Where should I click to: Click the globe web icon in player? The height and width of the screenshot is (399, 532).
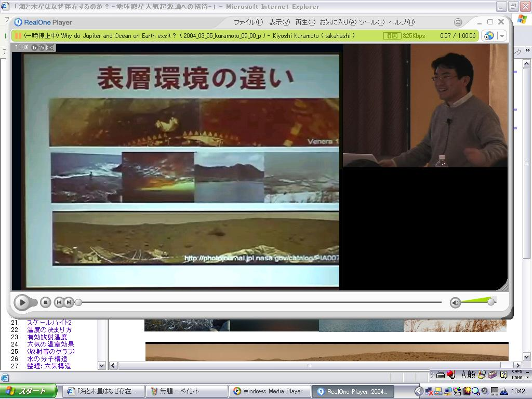click(x=489, y=36)
